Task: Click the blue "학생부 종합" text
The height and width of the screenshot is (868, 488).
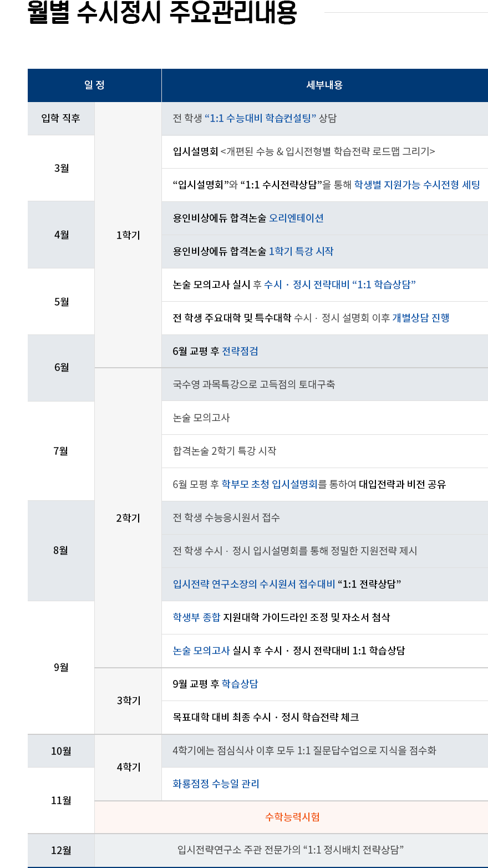Action: (x=196, y=617)
